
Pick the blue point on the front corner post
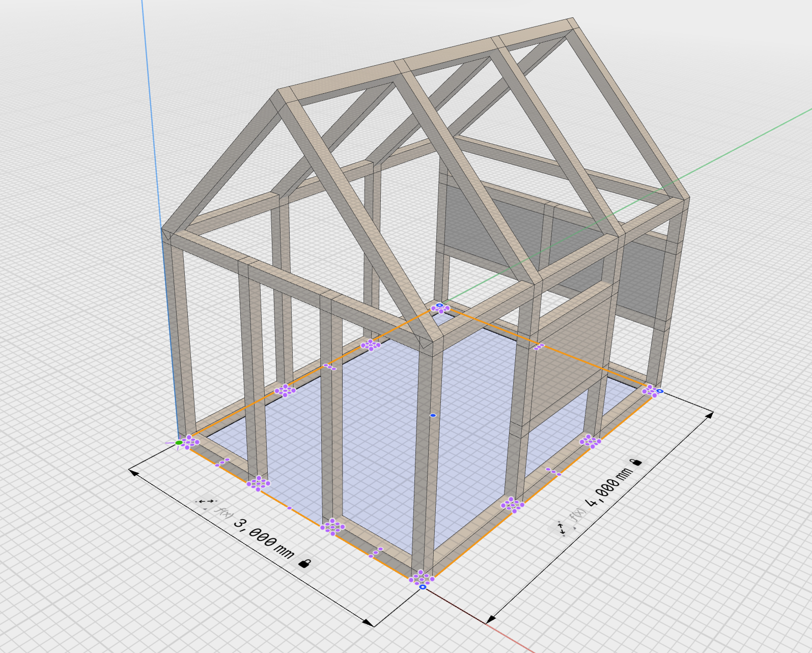[x=433, y=416]
